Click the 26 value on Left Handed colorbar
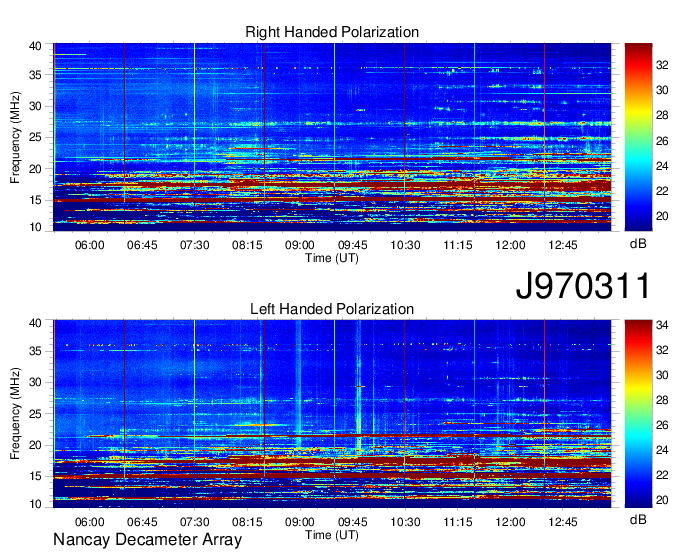 click(662, 425)
